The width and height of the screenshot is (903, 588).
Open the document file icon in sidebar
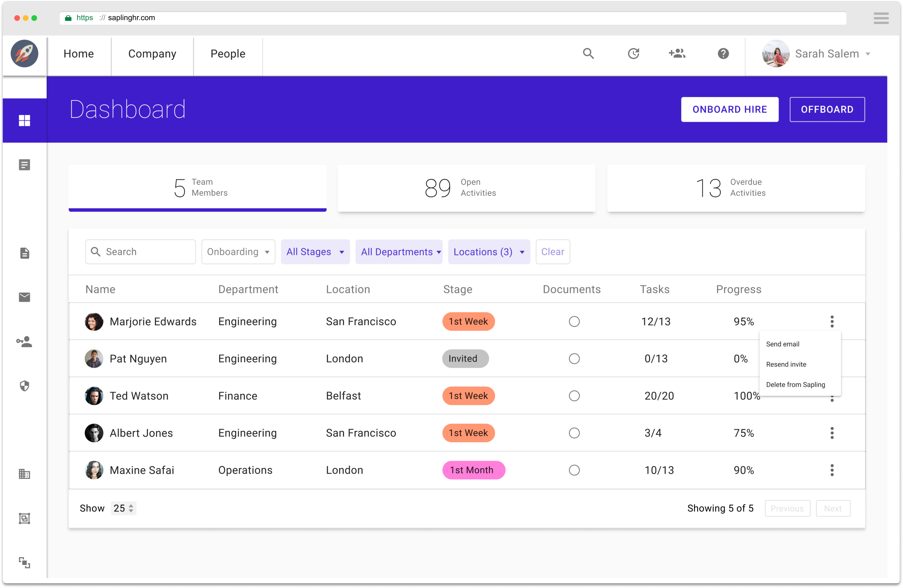coord(25,253)
